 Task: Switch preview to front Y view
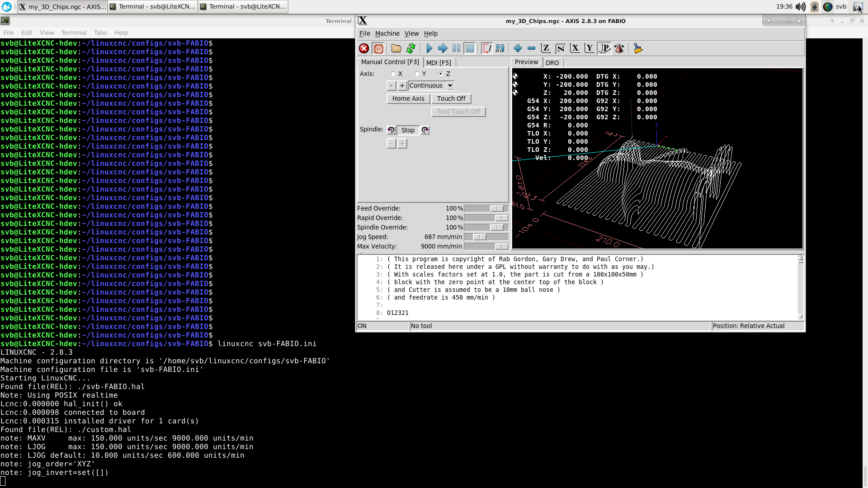point(589,48)
